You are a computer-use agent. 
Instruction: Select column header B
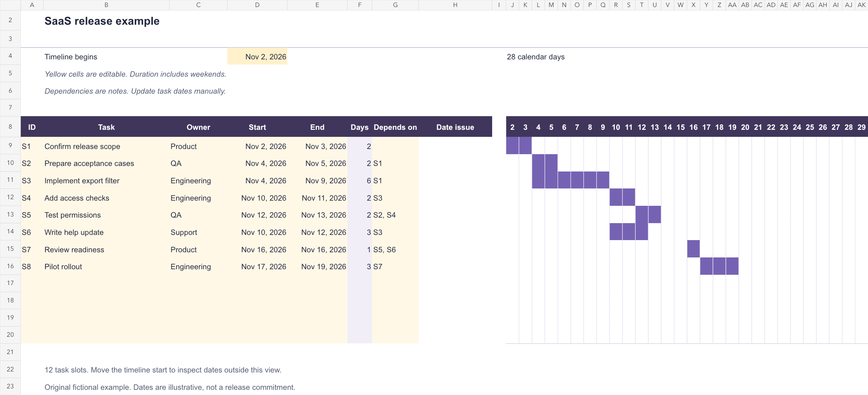click(x=106, y=5)
